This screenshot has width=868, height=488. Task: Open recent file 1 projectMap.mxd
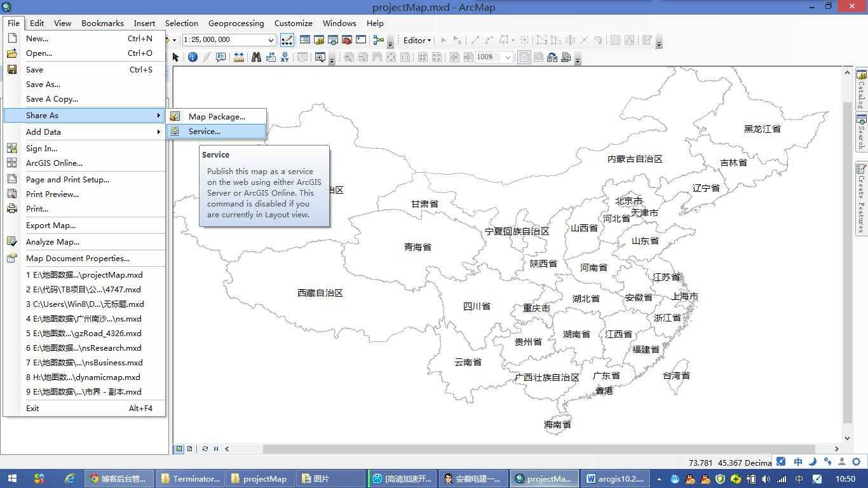(85, 274)
